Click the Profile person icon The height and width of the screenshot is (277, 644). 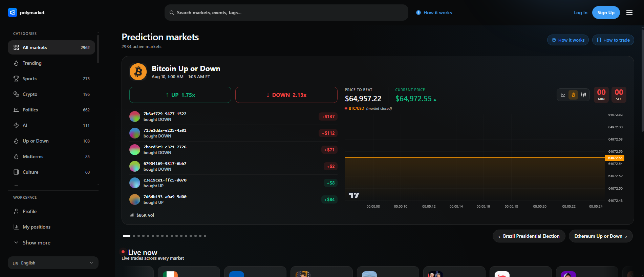16,211
